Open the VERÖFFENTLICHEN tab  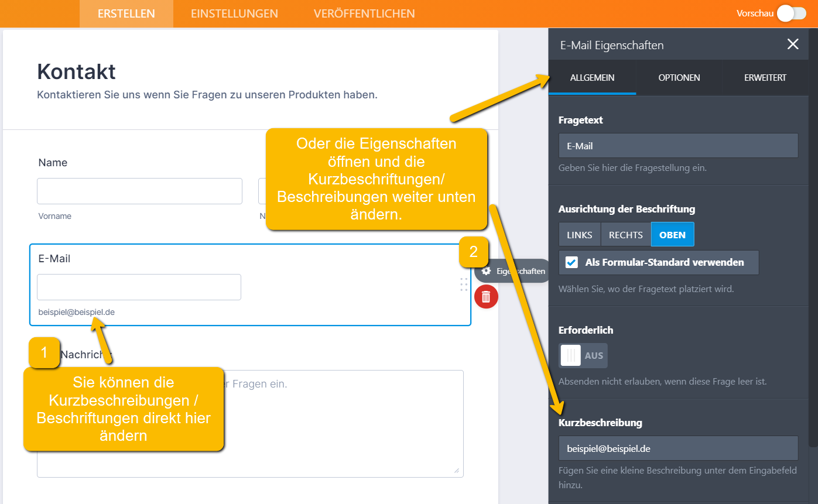pos(364,13)
